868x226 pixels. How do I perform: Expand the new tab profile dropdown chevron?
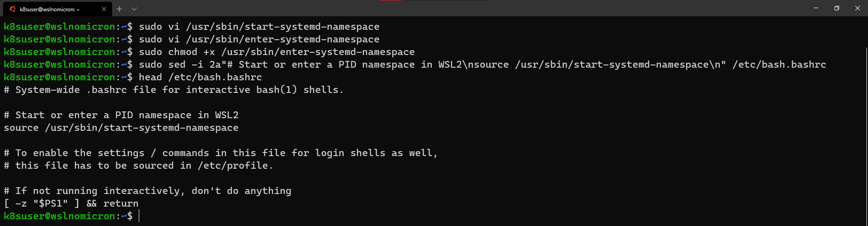pos(134,9)
